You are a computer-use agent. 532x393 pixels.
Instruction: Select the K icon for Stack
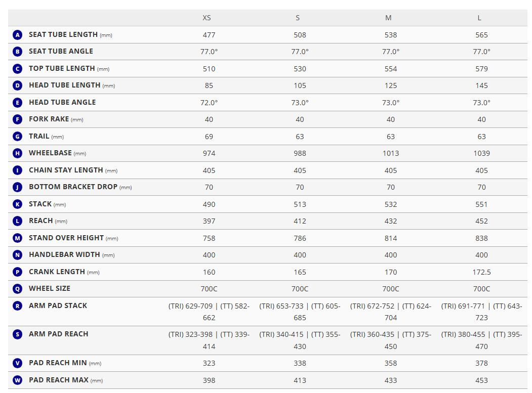17,204
